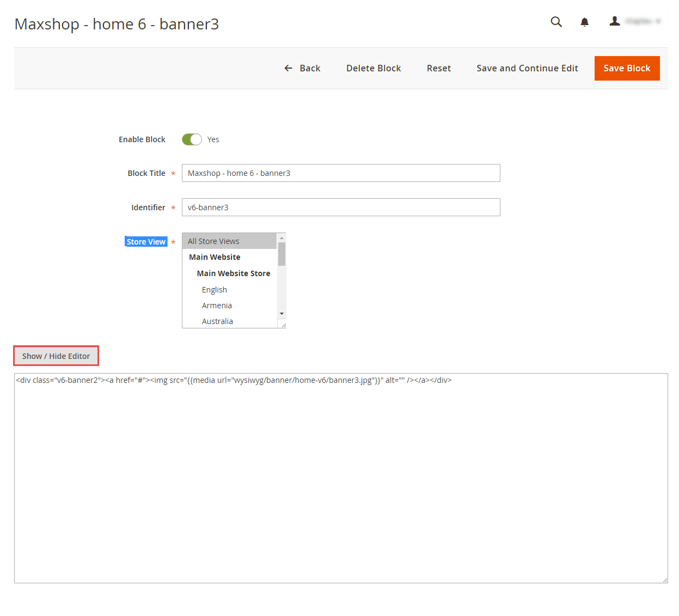Viewport: 679px width, 616px height.
Task: Click into the Identifier input field
Action: tap(341, 208)
